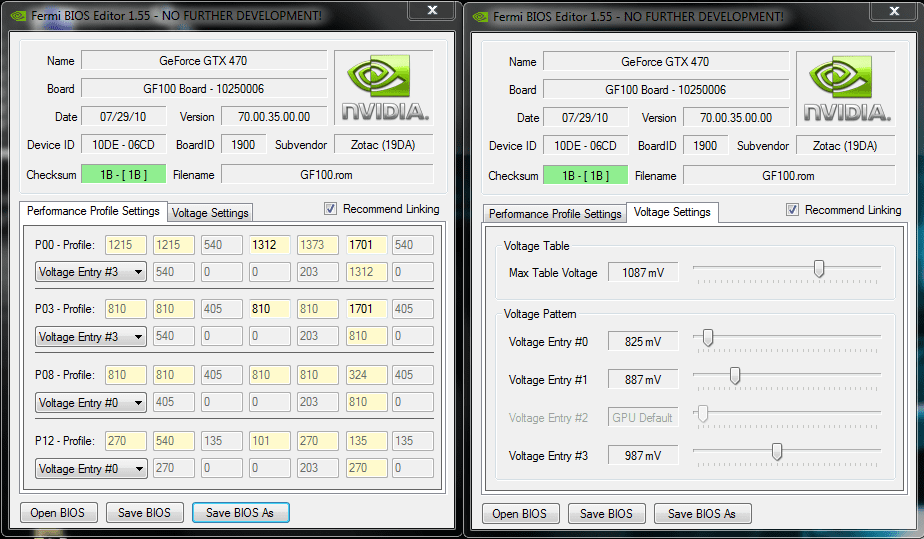Click Save BIOS button in right window
924x539 pixels.
pyautogui.click(x=606, y=514)
